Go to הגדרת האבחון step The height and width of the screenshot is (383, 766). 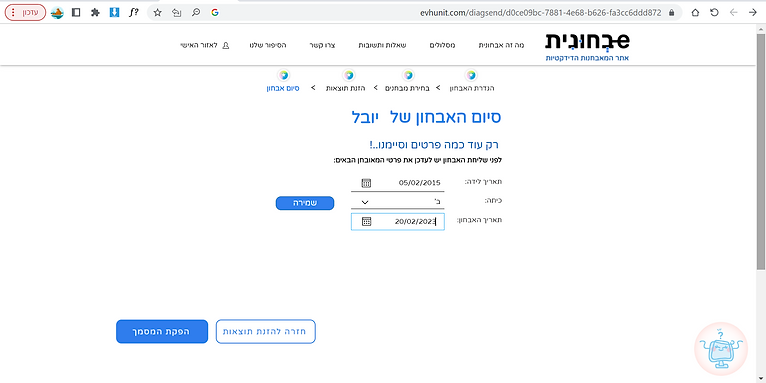(472, 88)
